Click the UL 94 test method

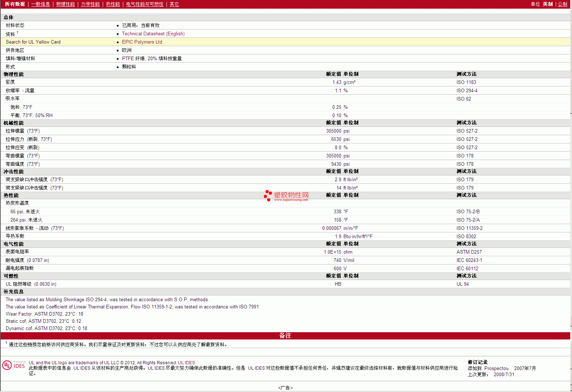tap(462, 284)
